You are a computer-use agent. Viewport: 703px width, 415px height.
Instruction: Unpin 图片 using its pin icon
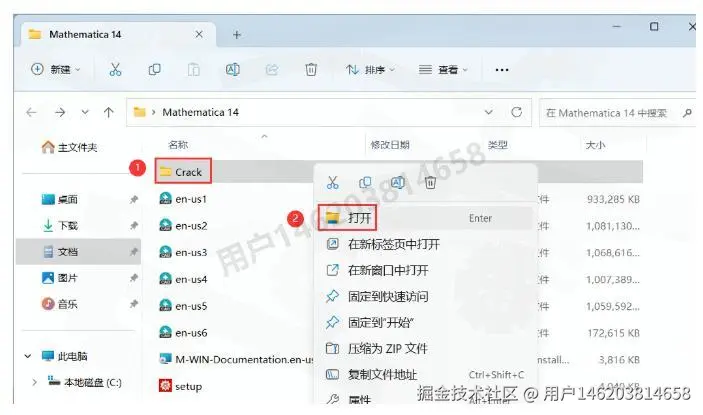point(134,278)
